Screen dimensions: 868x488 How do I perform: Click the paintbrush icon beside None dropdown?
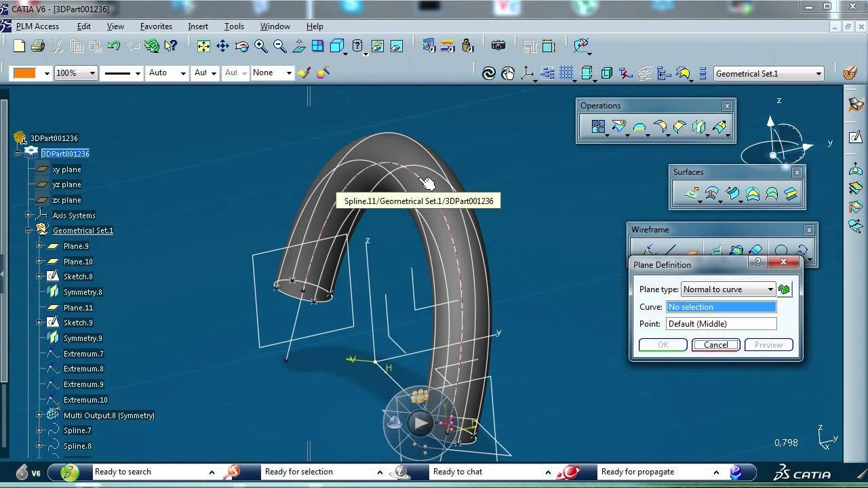click(x=304, y=73)
